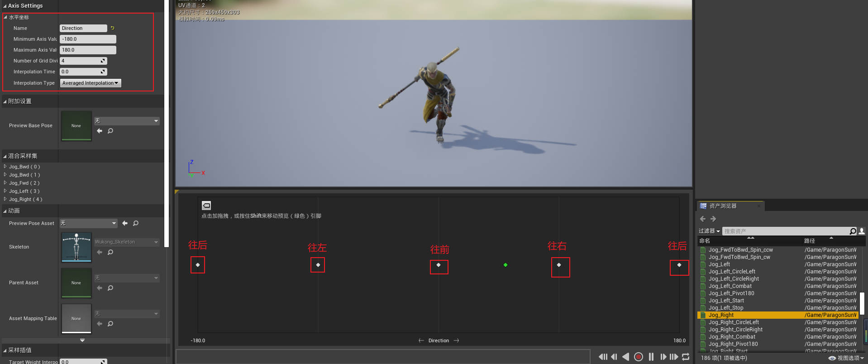868x364 pixels.
Task: Select Jog_Left_Pivot180 in asset list
Action: [x=778, y=293]
